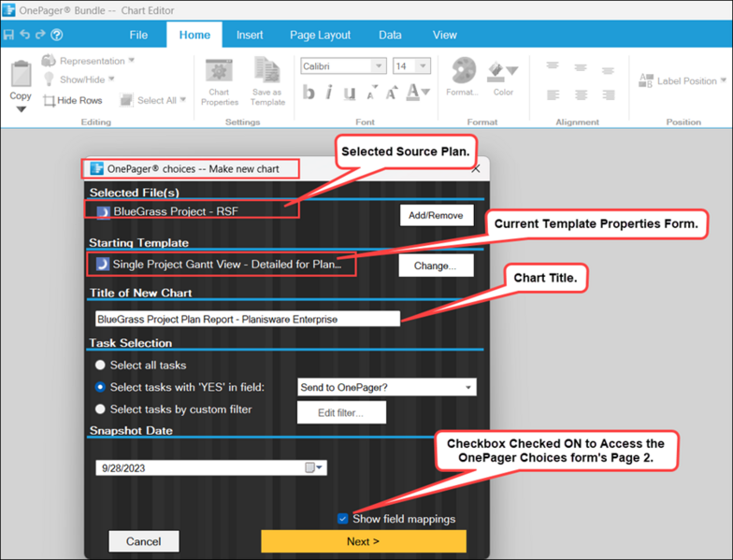
Task: Switch to the View ribbon tab
Action: tap(445, 36)
